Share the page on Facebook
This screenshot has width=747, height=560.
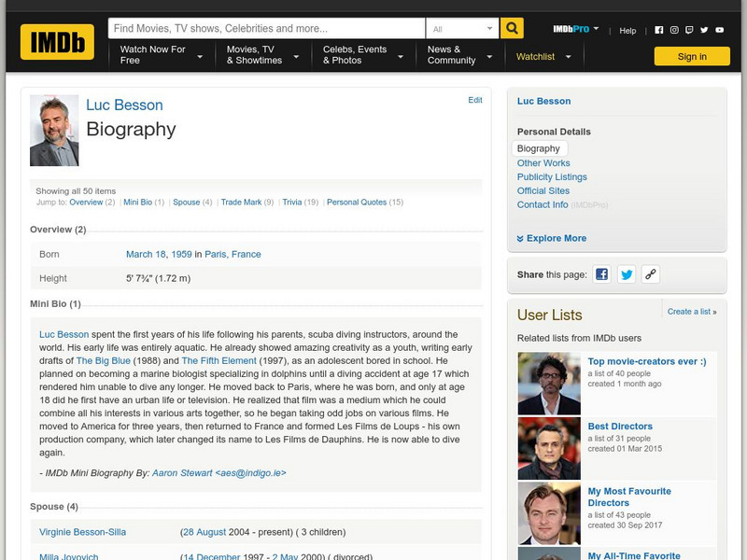click(x=602, y=274)
